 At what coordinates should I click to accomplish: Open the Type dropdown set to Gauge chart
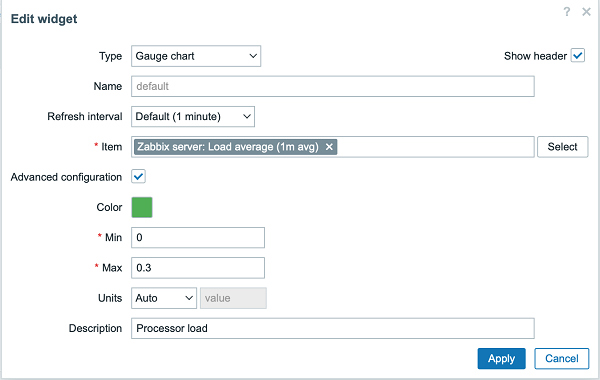click(196, 56)
